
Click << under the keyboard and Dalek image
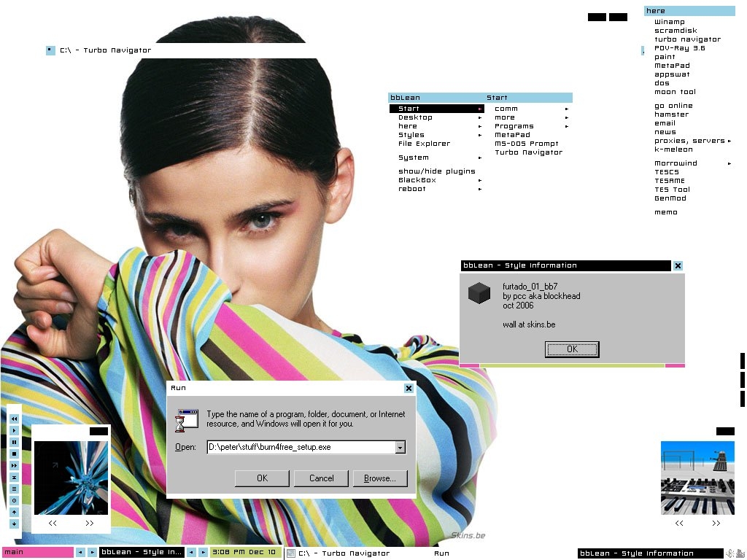[x=679, y=524]
